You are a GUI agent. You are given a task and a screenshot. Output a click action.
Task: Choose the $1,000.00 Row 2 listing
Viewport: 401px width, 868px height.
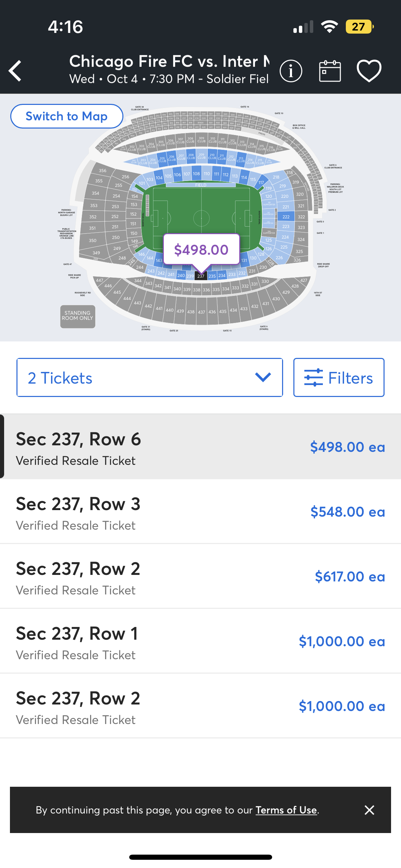(200, 706)
